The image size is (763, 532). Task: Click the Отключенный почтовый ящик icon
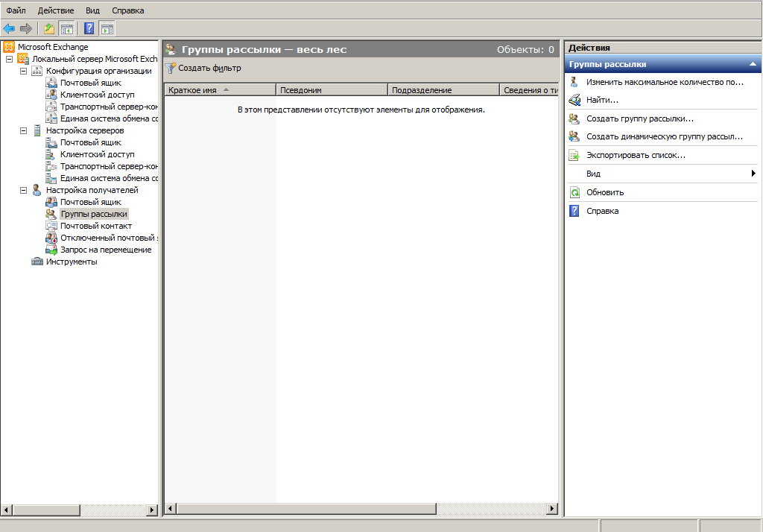tap(51, 238)
